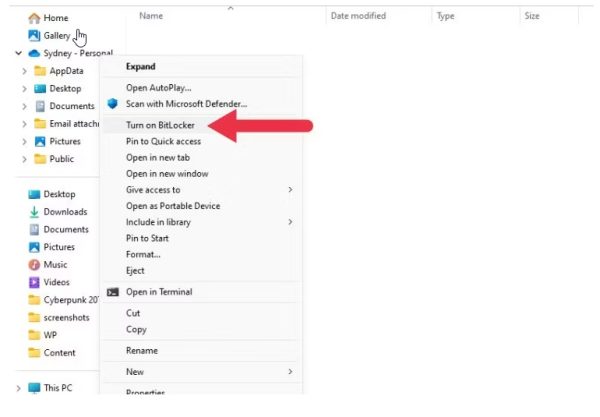Select the Music label in quick access
The width and height of the screenshot is (600, 417).
[55, 265]
